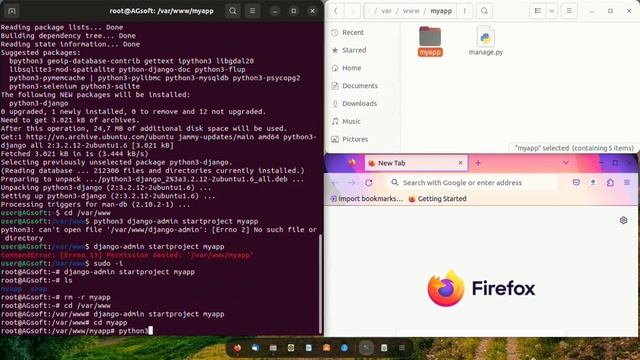Click Firefox View icon left of tabs

(352, 163)
